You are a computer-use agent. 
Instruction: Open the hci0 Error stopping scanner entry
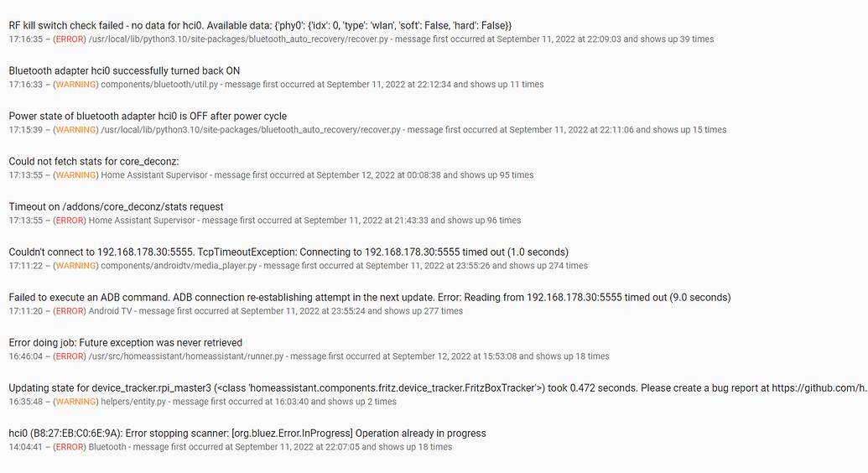tap(247, 434)
